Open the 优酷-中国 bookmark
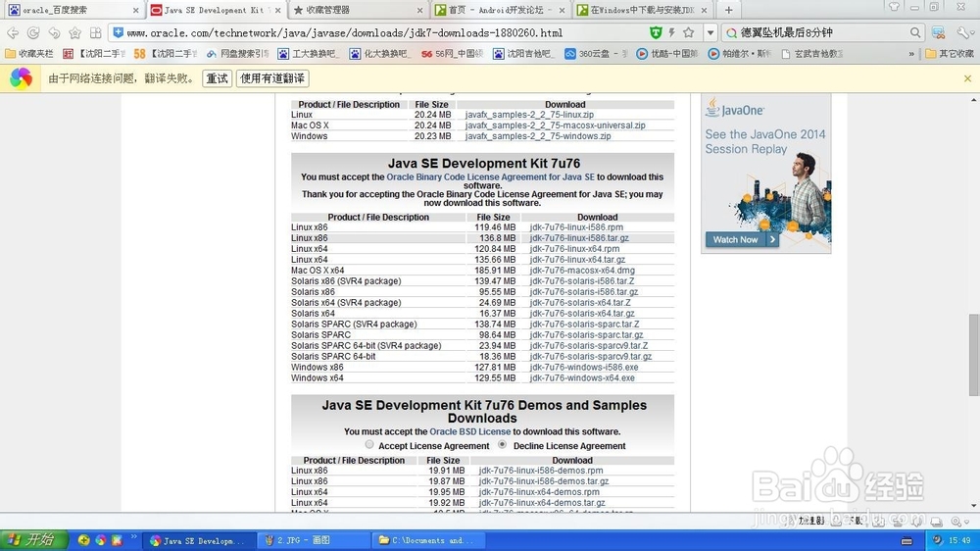 [666, 54]
